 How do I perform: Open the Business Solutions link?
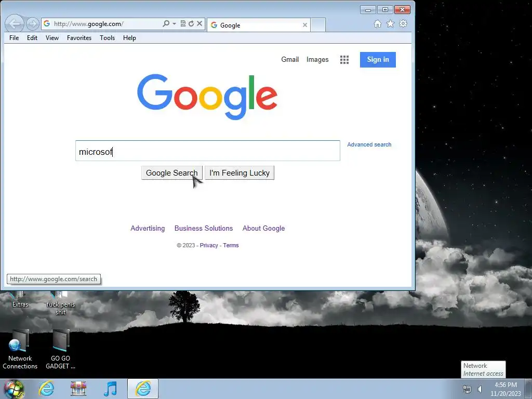(204, 229)
